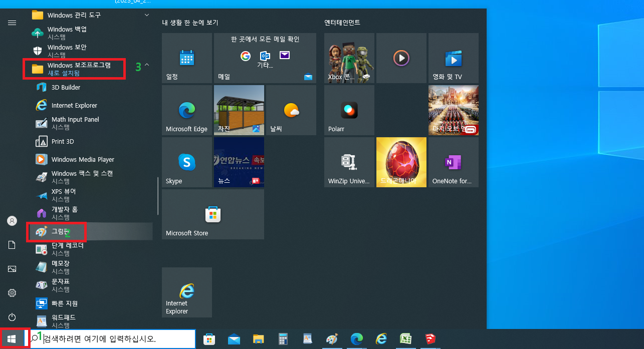
Task: Click the app list scrollbar
Action: tap(158, 196)
